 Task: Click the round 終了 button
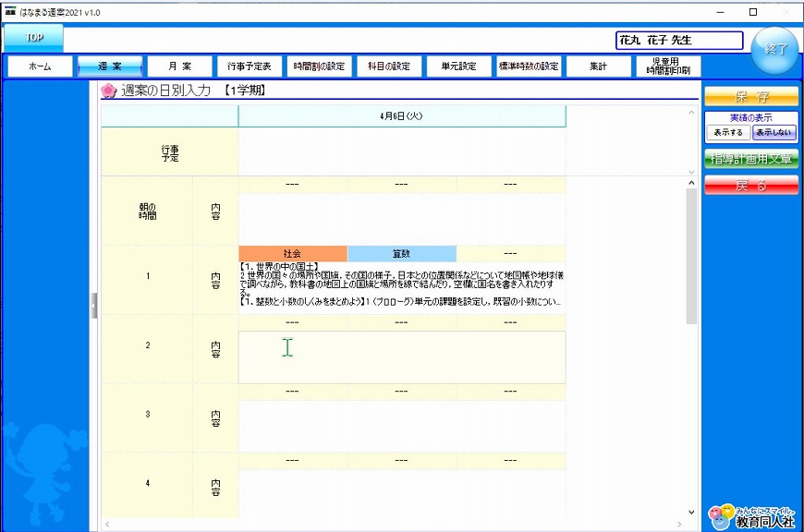point(775,49)
